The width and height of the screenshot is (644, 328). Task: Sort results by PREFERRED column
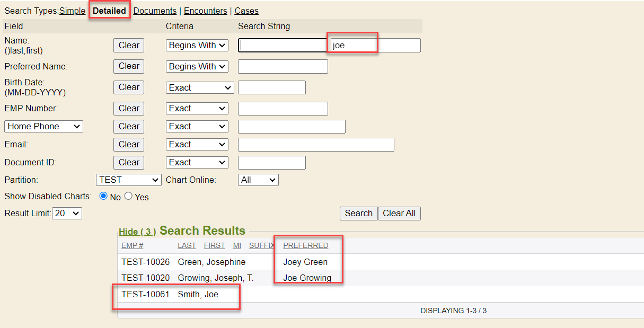point(305,245)
